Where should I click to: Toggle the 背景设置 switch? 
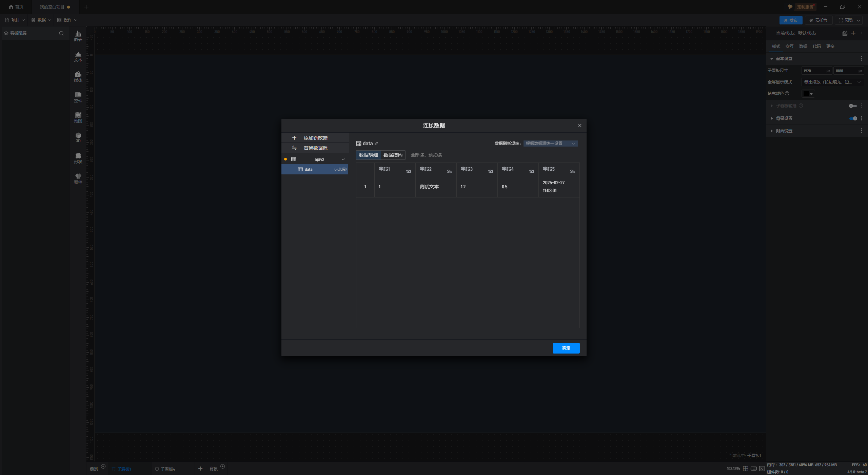click(853, 118)
